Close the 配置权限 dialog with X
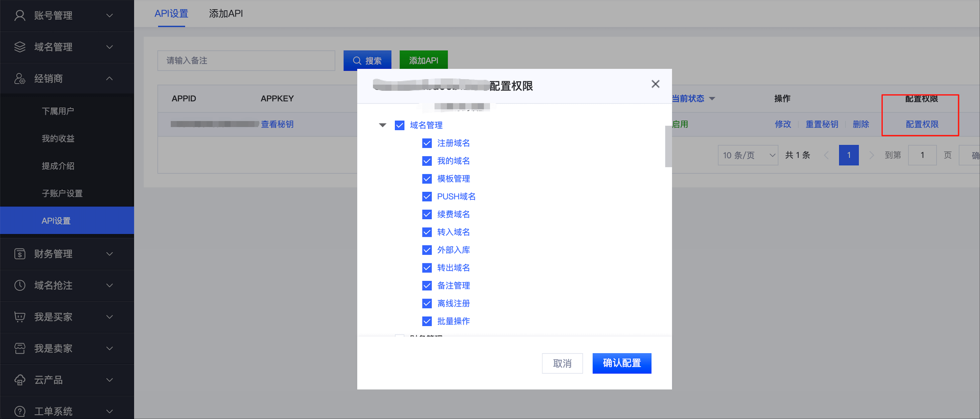Screen dimensions: 980x419 pyautogui.click(x=655, y=84)
